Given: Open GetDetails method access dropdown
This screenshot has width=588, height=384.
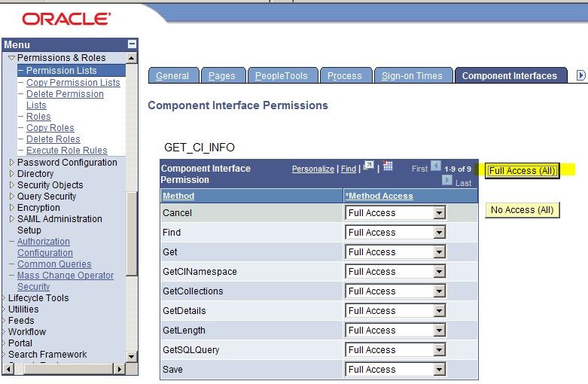Looking at the screenshot, I should tap(439, 310).
